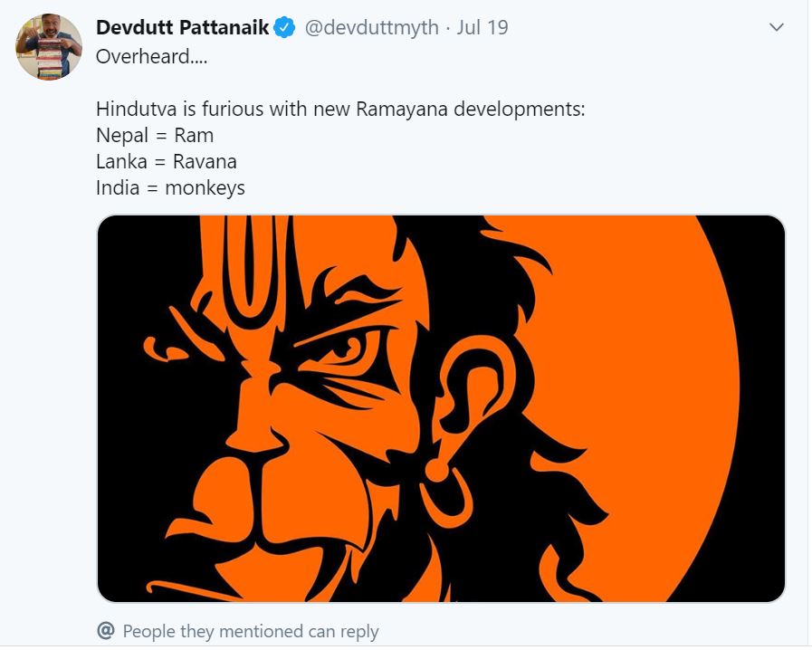Click the 'Lanka = Ravana' line

coord(167,161)
